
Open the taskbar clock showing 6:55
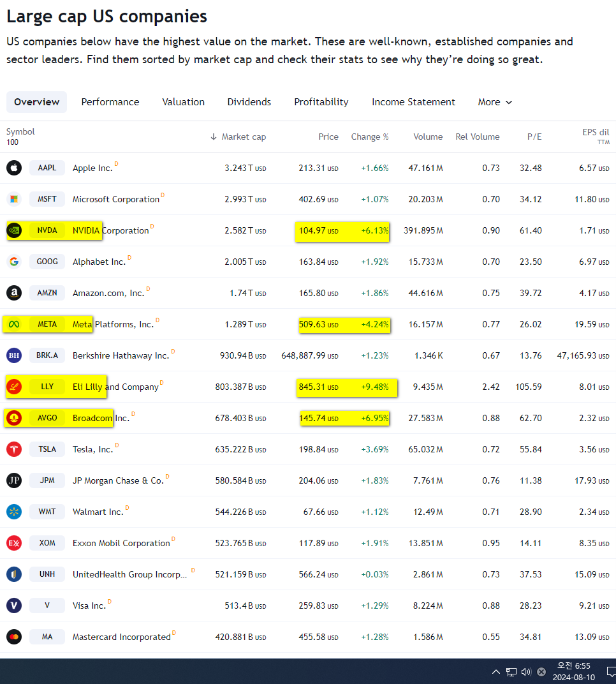coord(574,671)
